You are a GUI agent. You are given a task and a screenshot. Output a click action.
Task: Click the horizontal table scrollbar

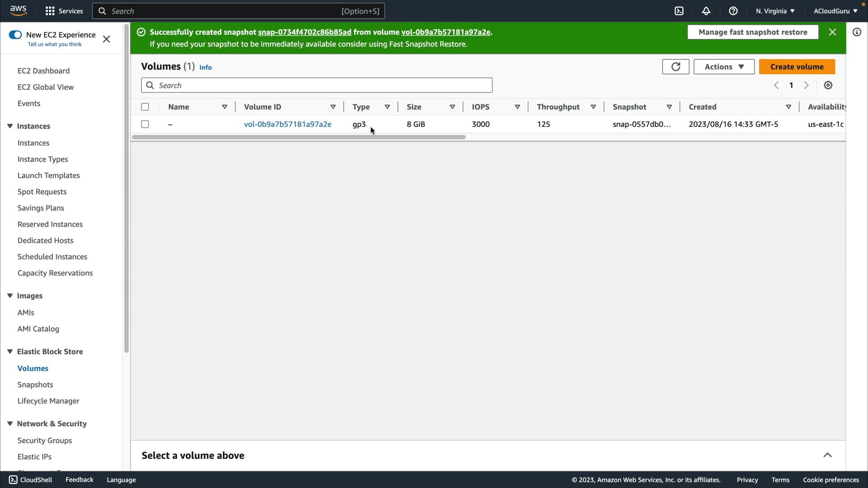(298, 137)
